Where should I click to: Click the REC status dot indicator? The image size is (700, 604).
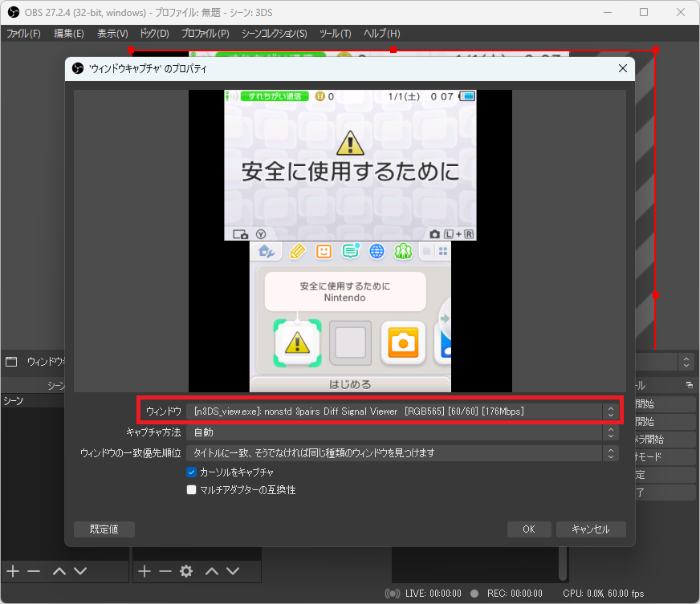point(474,594)
